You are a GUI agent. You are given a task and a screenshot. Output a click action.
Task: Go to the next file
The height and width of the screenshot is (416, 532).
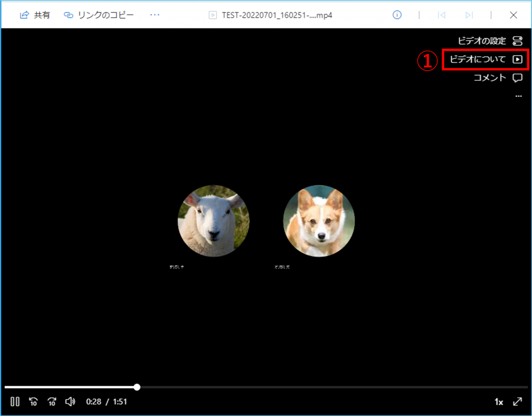(469, 15)
